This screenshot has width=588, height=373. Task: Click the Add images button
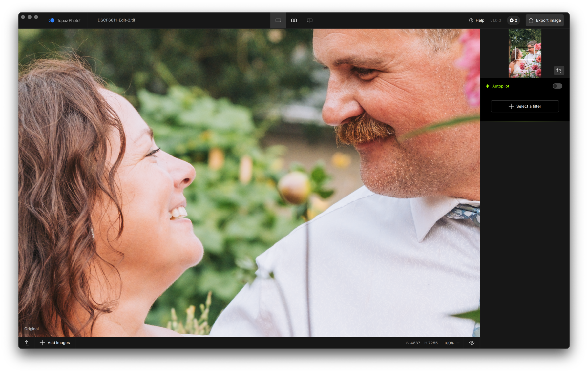[x=55, y=343]
